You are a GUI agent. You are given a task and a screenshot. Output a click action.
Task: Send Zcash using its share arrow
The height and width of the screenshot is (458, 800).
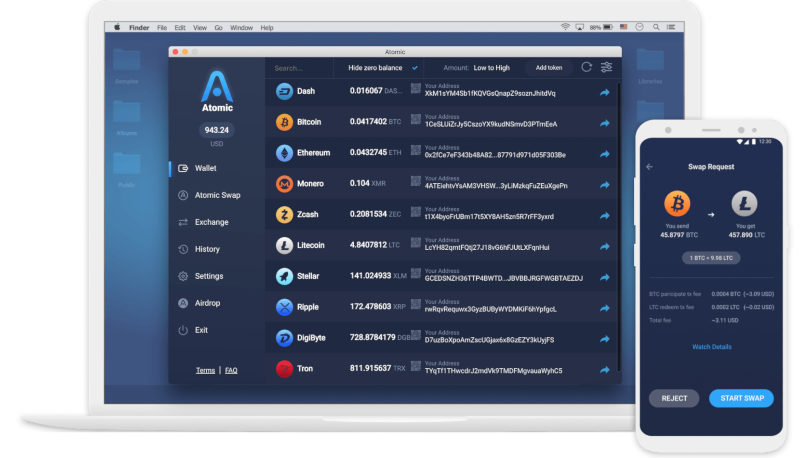click(605, 216)
